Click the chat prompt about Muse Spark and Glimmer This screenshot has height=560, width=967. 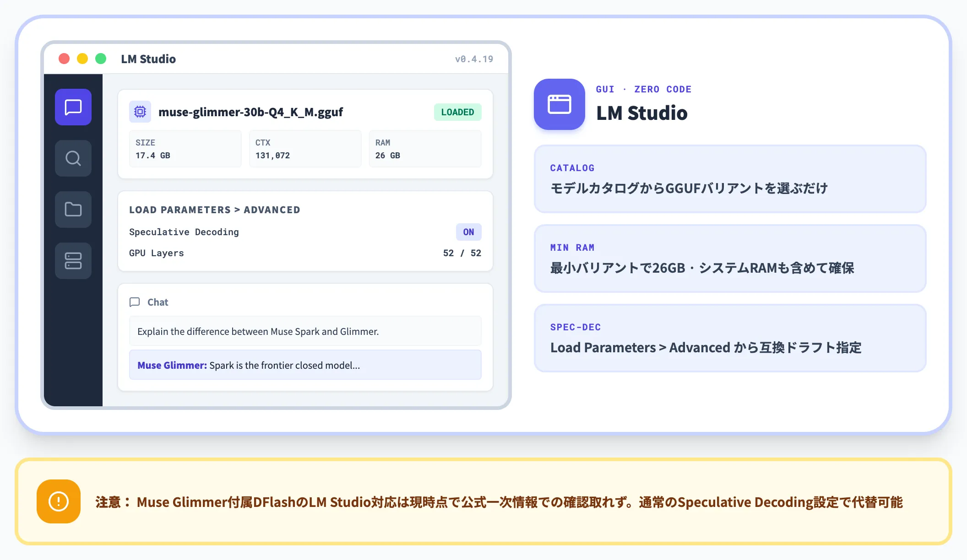click(305, 331)
